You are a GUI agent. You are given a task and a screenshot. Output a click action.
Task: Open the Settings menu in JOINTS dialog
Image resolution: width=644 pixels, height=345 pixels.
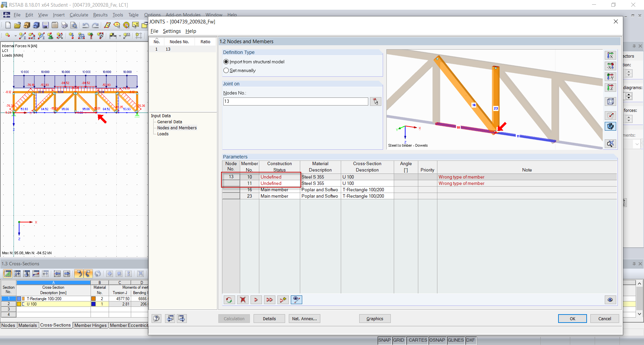172,31
